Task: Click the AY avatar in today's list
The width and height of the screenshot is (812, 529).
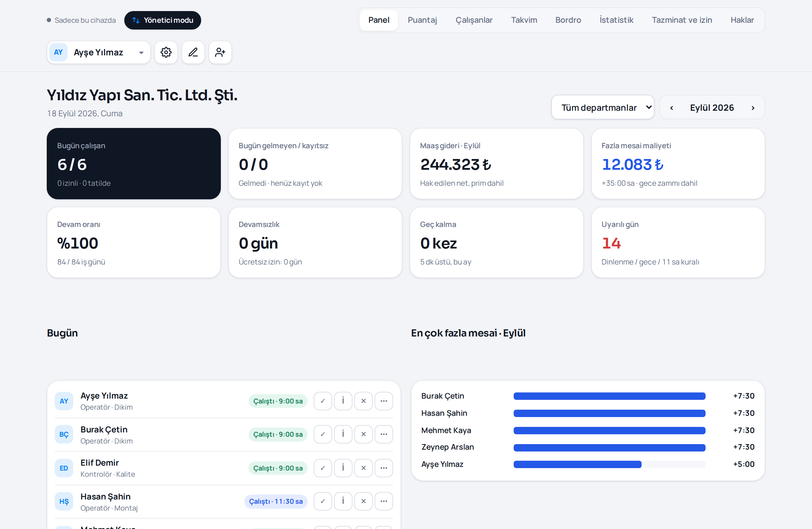Action: tap(64, 401)
